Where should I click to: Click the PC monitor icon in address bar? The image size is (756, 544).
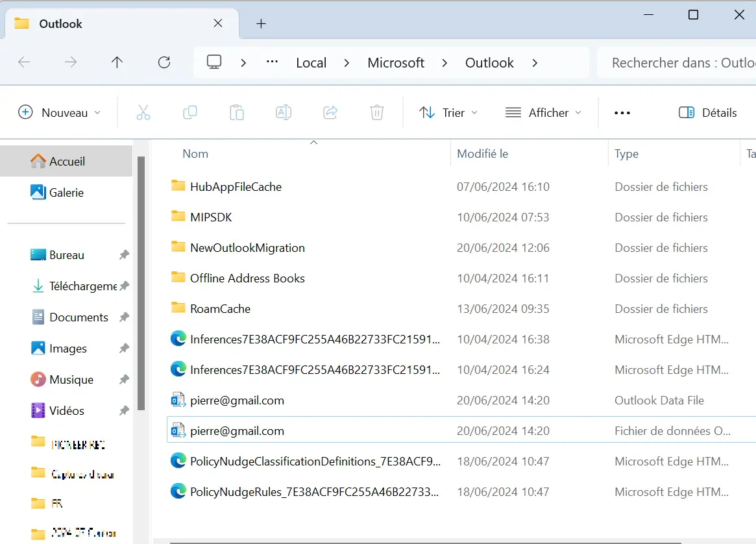click(x=214, y=62)
